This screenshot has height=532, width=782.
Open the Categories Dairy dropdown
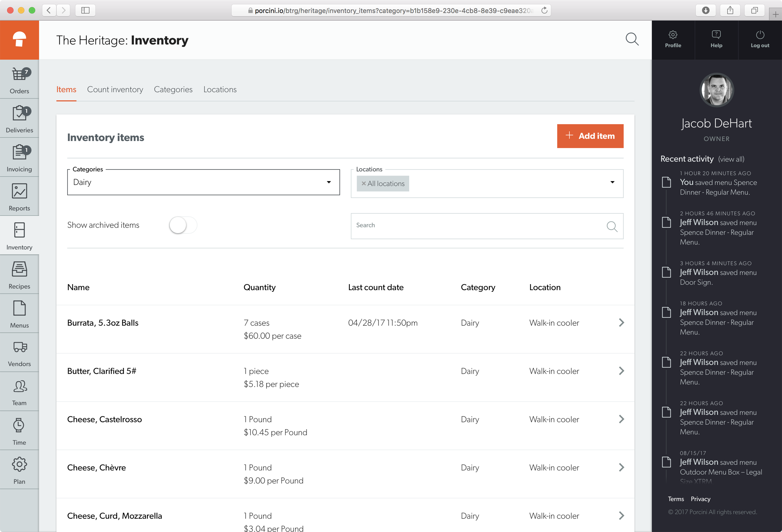point(203,182)
